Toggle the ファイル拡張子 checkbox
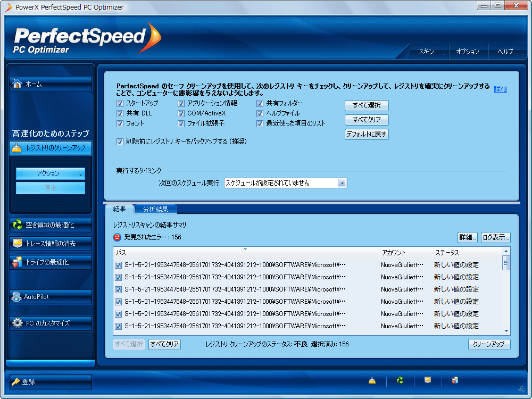This screenshot has width=532, height=399. click(x=181, y=123)
